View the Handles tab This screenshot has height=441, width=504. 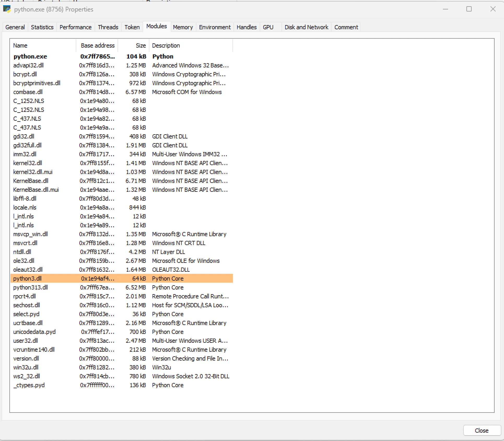[247, 27]
